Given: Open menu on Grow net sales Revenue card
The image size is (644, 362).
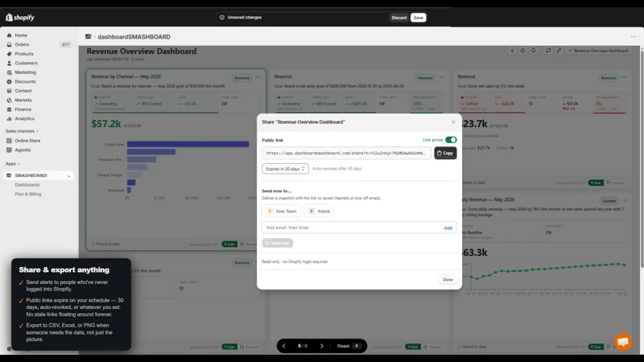Looking at the screenshot, I should [624, 77].
